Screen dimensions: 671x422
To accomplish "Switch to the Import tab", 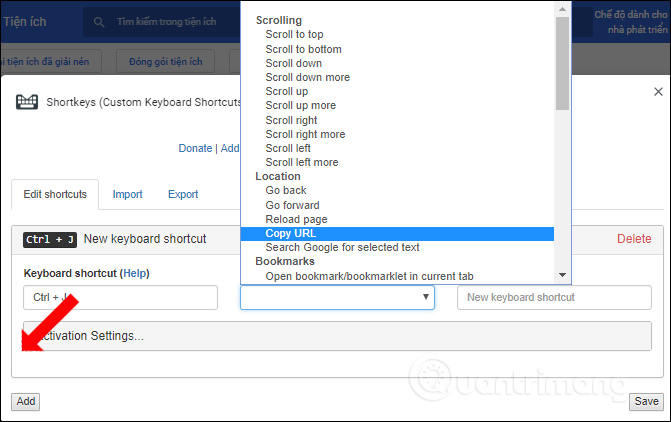I will (x=127, y=194).
